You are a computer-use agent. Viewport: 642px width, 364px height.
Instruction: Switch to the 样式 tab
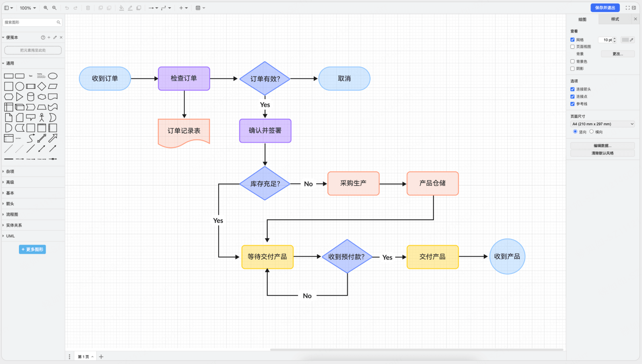click(615, 19)
